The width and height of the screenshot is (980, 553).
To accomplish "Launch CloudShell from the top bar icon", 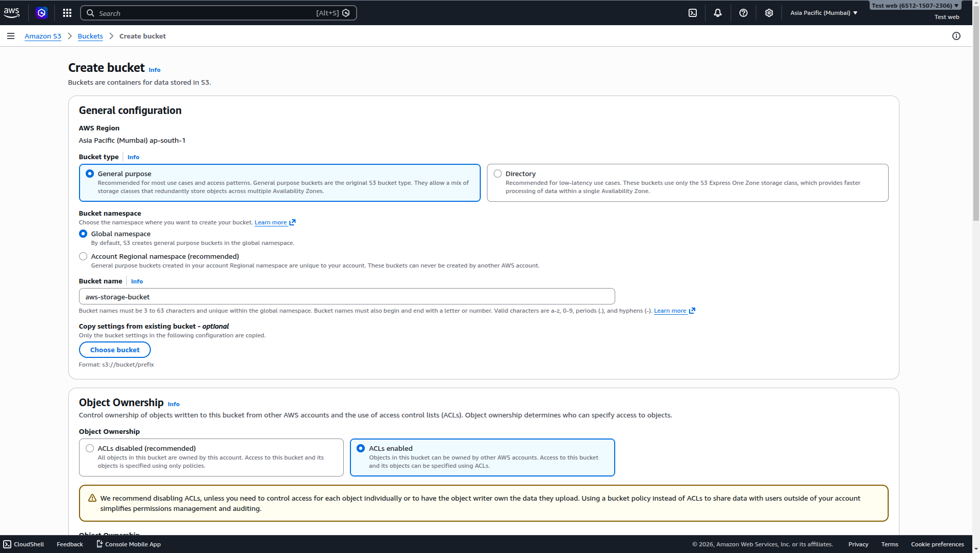I will pyautogui.click(x=693, y=13).
